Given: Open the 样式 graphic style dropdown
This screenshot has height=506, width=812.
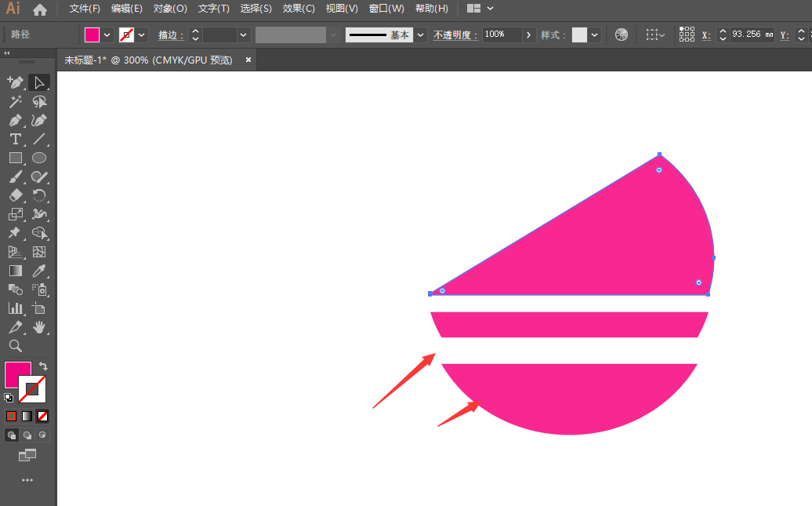Looking at the screenshot, I should tap(595, 35).
